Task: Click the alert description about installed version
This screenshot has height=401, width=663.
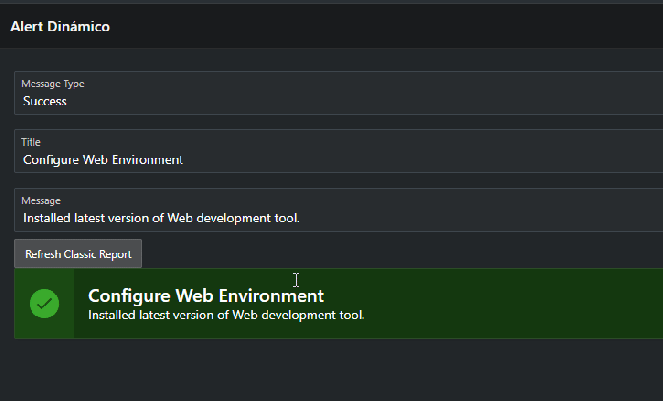Action: (x=226, y=315)
